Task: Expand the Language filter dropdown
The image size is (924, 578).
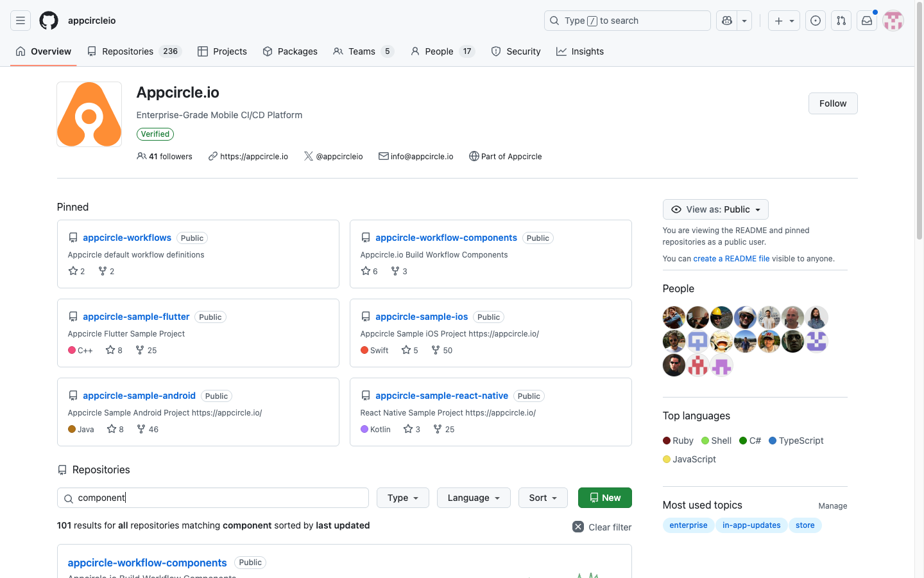Action: (x=474, y=498)
